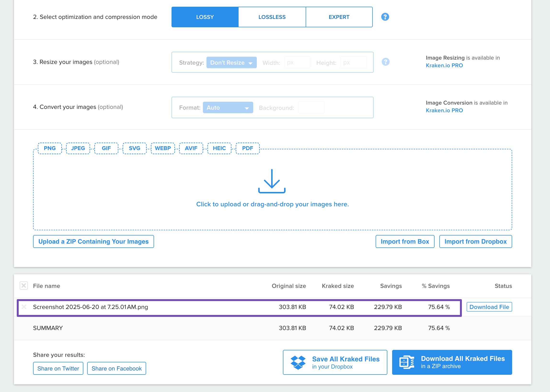The image size is (550, 392).
Task: Pick the Background color swatch
Action: click(x=311, y=108)
